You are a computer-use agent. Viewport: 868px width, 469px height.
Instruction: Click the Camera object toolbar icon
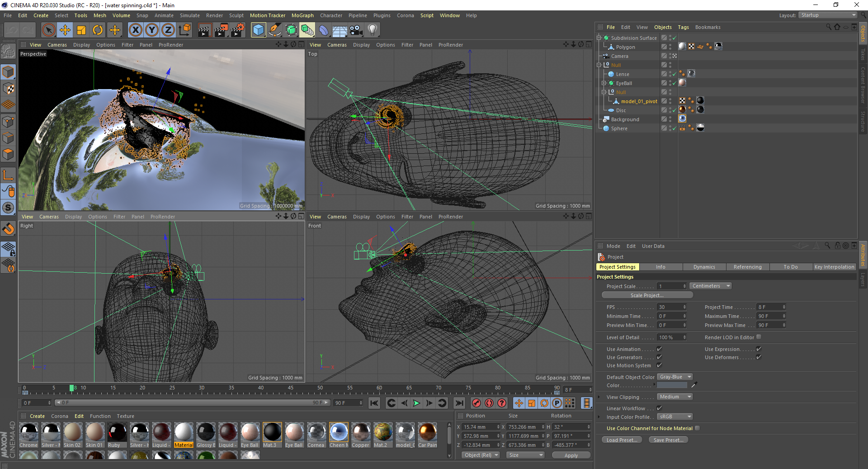[x=356, y=30]
